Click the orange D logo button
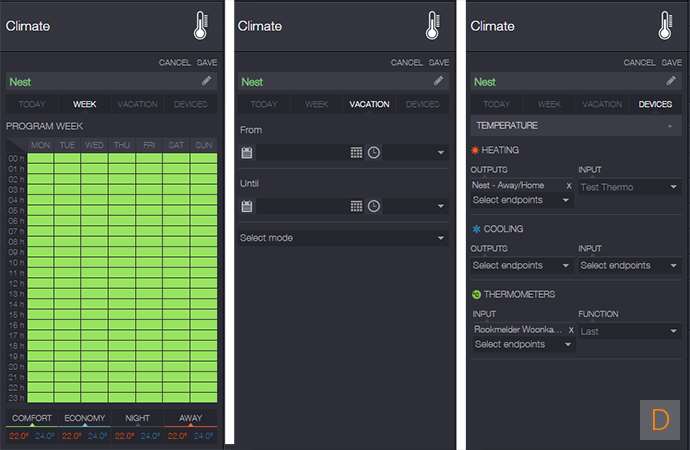Viewport: 690px width, 450px height. (x=660, y=420)
